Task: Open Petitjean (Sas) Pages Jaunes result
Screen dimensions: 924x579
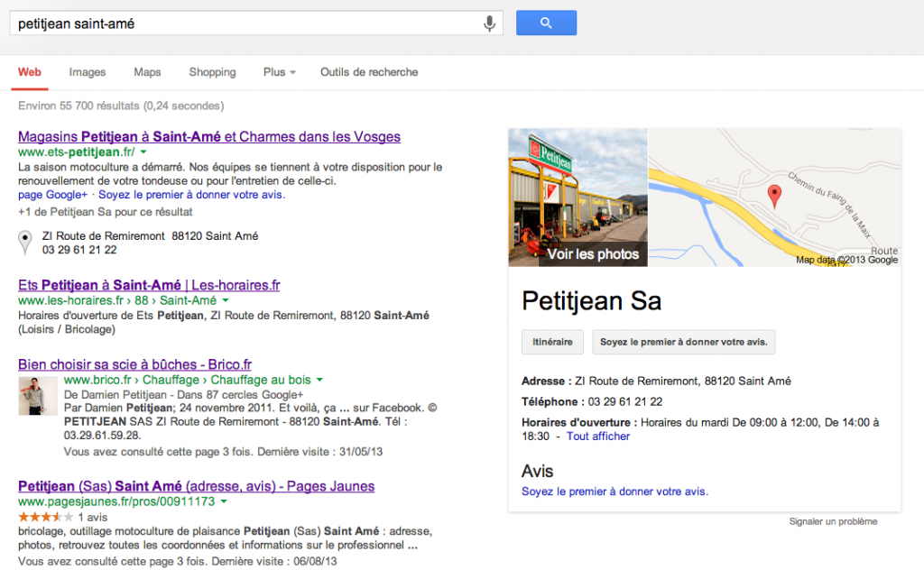Action: [x=196, y=486]
